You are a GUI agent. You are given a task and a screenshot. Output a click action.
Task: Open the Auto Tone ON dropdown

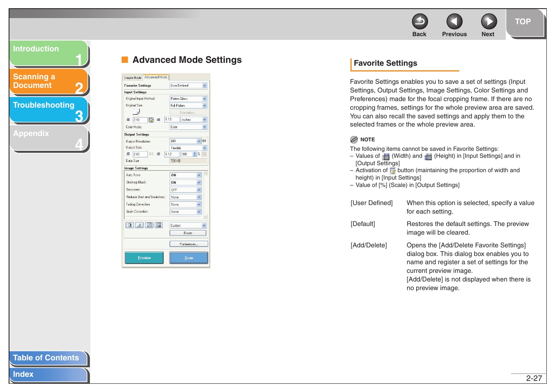click(x=186, y=175)
